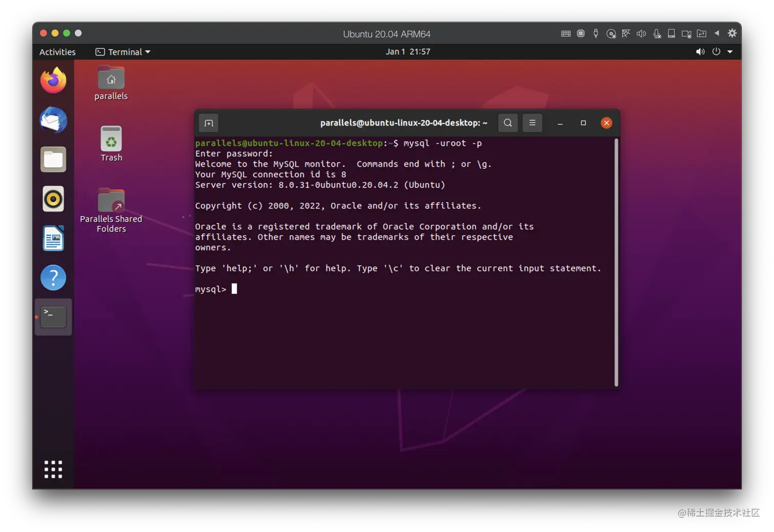Select the Trash desktop icon

(x=111, y=144)
